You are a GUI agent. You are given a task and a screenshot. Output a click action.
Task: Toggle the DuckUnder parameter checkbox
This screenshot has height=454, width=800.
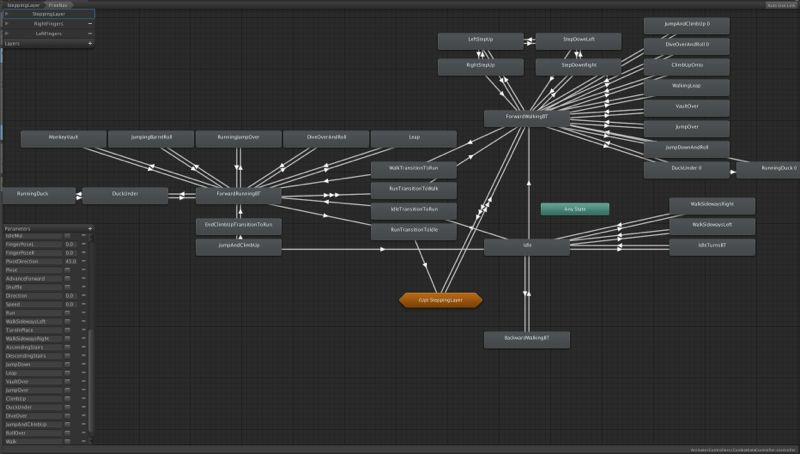68,407
